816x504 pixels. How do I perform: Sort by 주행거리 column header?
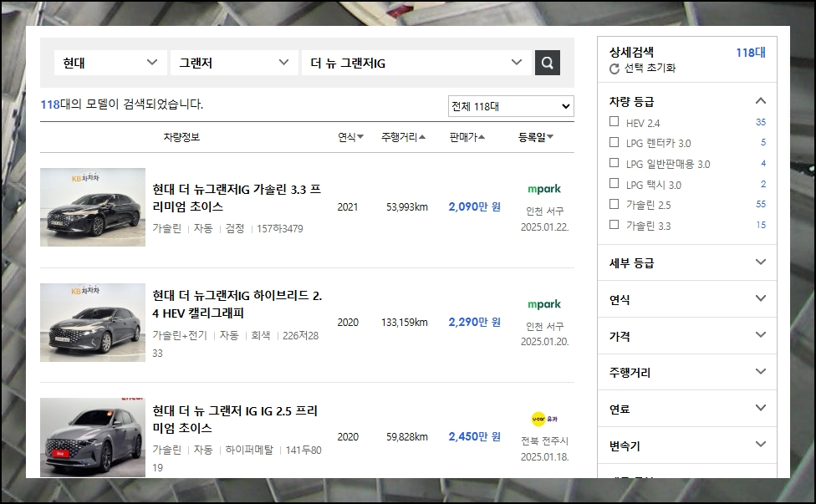(403, 137)
